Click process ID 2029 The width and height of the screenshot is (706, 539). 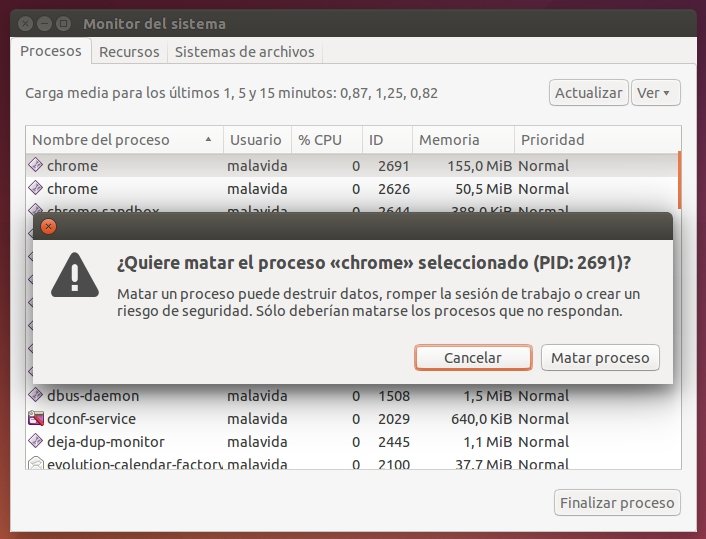coord(394,419)
